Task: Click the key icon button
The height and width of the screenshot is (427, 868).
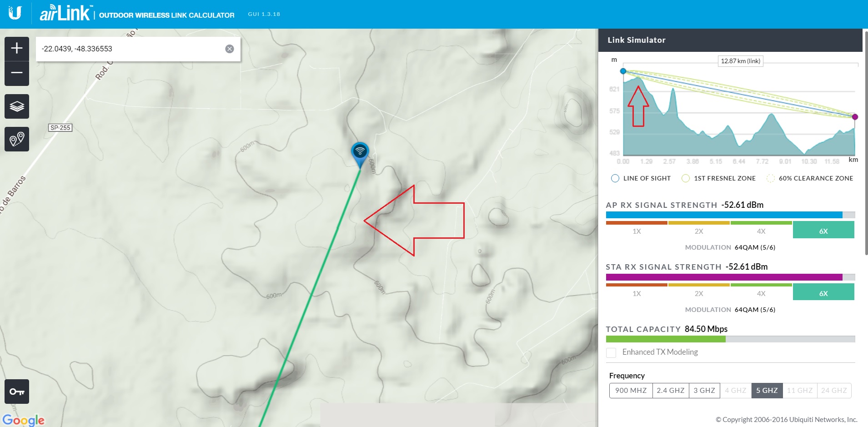Action: (x=17, y=392)
